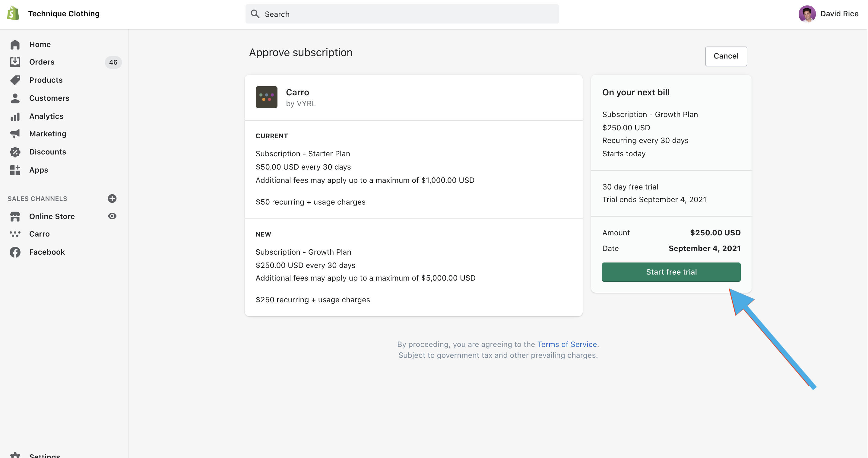Click the Facebook channel icon
Viewport: 868px width, 458px height.
[15, 252]
